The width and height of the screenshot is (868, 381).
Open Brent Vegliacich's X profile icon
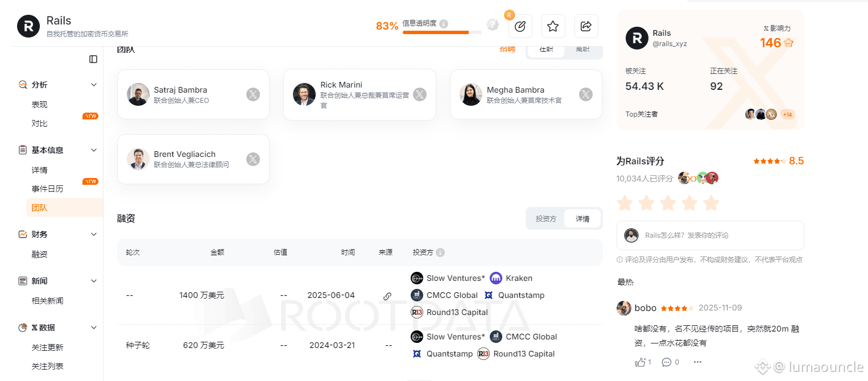tap(253, 159)
